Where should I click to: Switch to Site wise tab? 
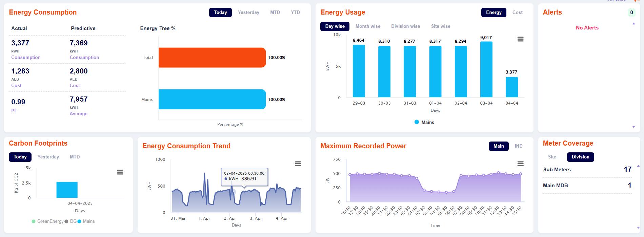[x=441, y=26]
